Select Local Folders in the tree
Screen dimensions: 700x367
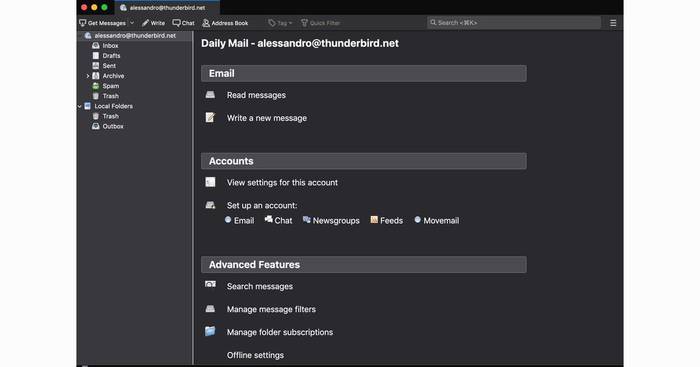tap(113, 106)
